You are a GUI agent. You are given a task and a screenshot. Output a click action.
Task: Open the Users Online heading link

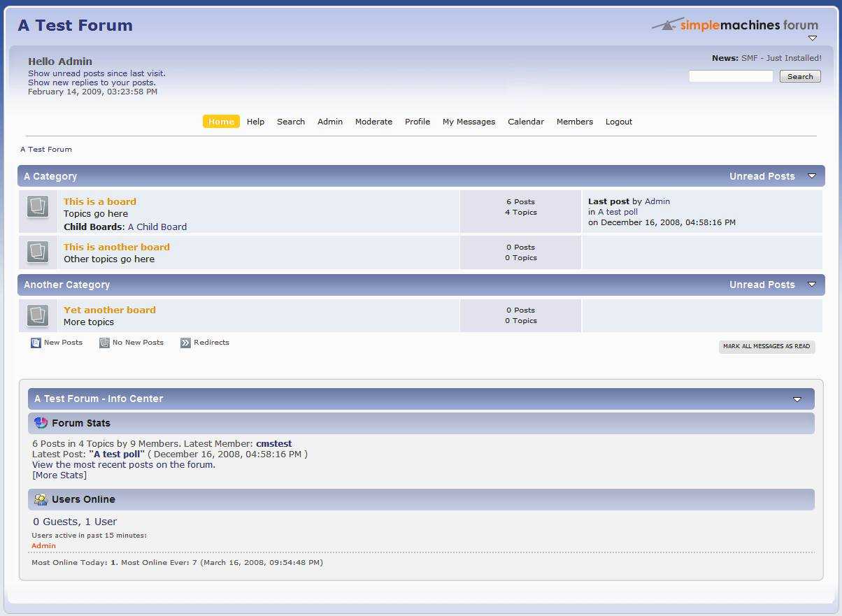(x=83, y=499)
